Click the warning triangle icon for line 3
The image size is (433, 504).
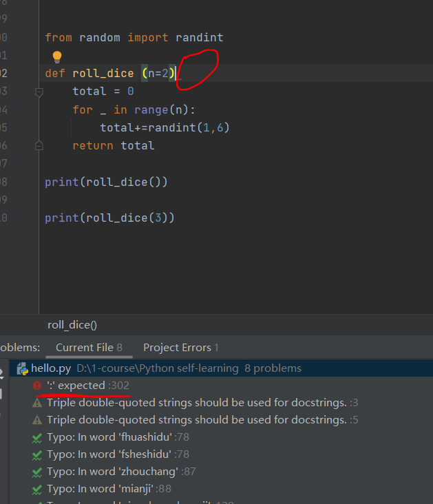click(x=37, y=403)
